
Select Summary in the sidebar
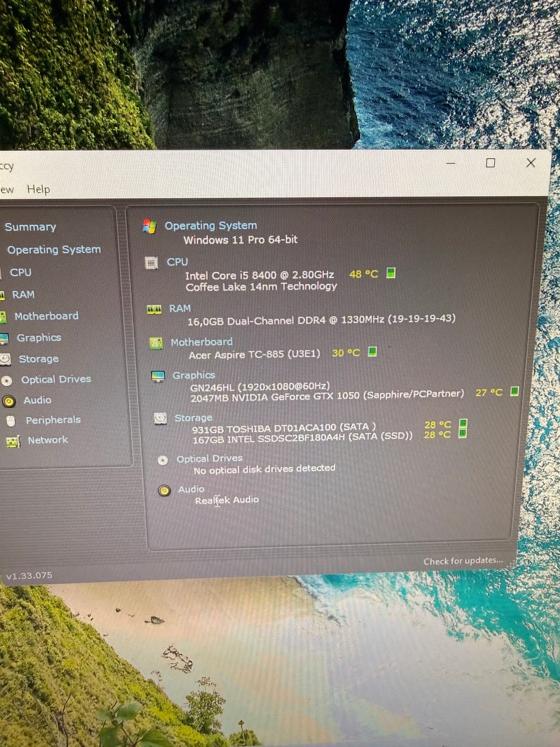30,227
